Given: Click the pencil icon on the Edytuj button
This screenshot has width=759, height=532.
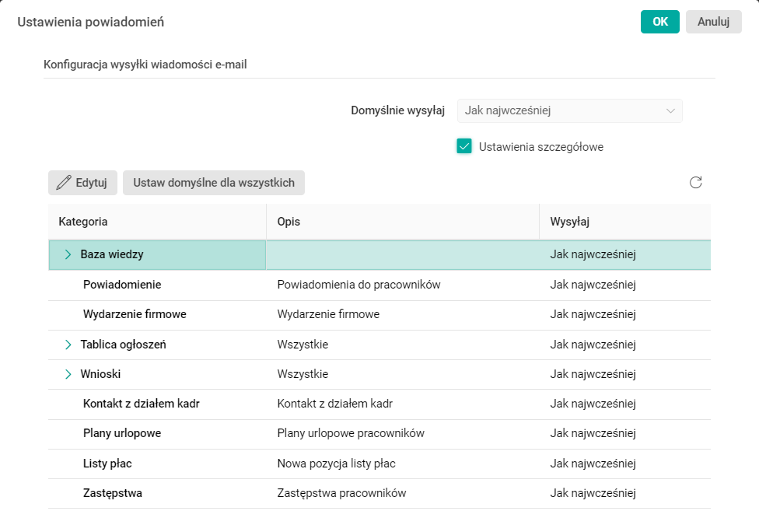Looking at the screenshot, I should tap(64, 182).
